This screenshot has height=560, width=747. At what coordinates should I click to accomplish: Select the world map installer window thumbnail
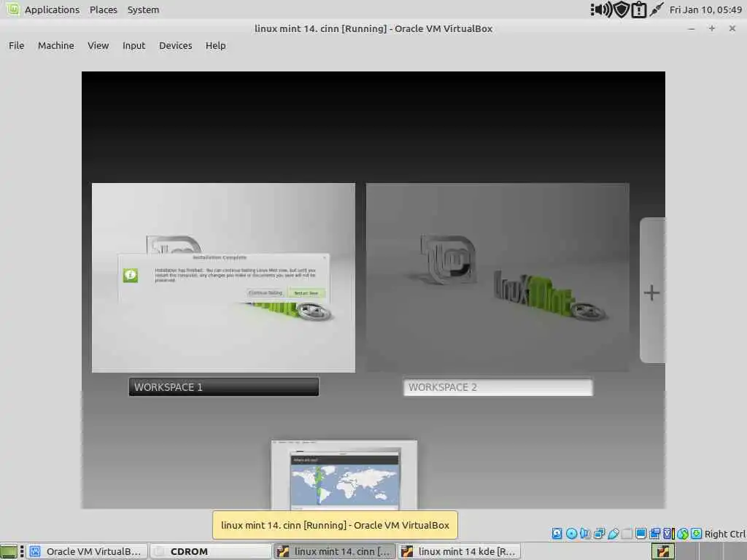click(344, 475)
